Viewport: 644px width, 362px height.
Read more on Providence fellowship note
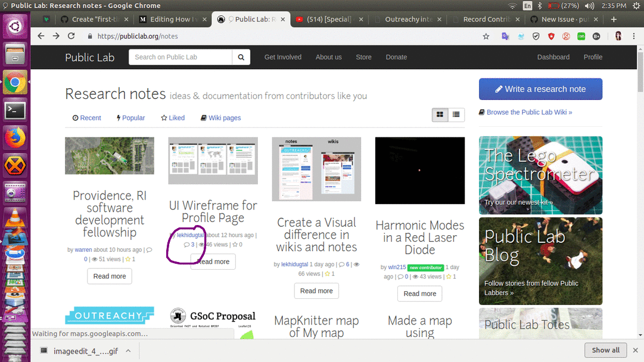[109, 276]
